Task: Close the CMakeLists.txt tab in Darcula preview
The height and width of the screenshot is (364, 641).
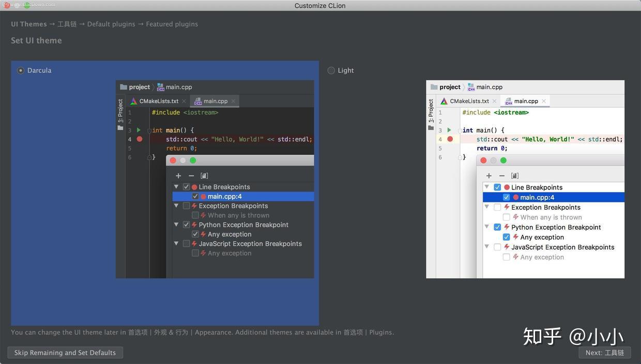Action: click(x=184, y=101)
